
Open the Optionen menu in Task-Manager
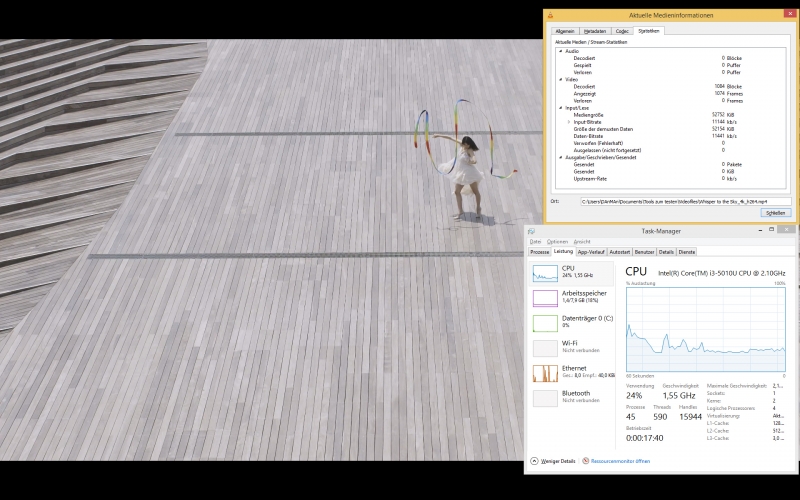click(x=557, y=242)
